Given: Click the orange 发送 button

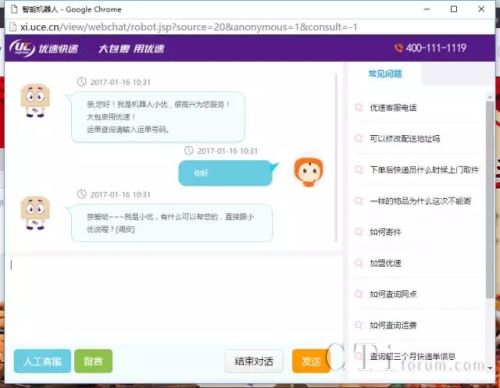Looking at the screenshot, I should tap(311, 361).
